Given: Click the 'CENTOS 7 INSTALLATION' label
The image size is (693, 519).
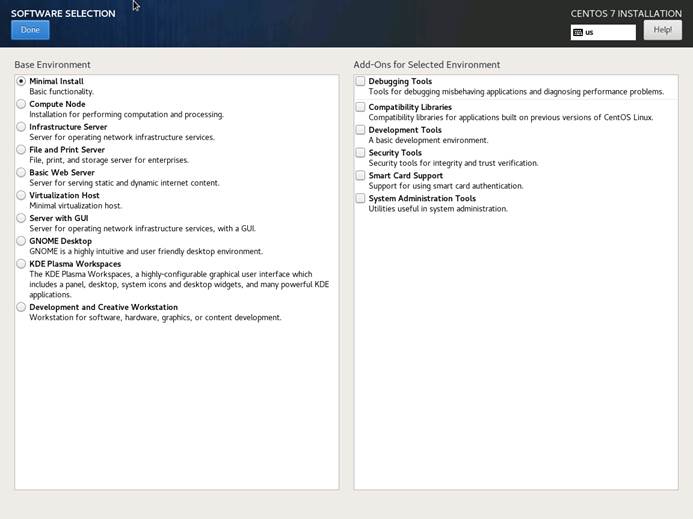Looking at the screenshot, I should (x=626, y=14).
